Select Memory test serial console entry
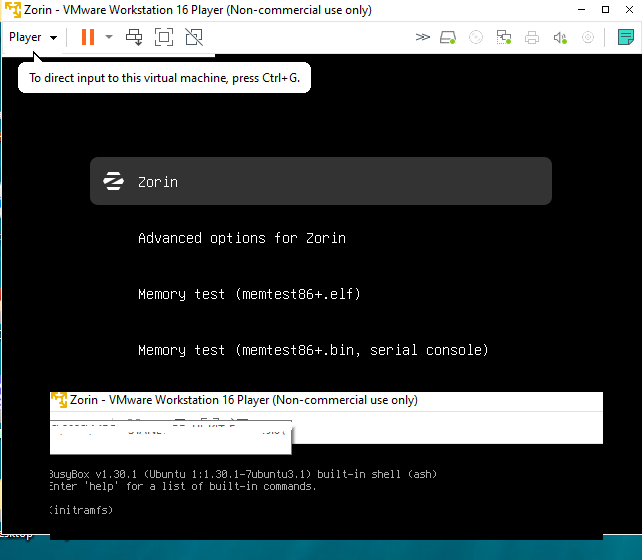This screenshot has width=642, height=560. pyautogui.click(x=313, y=350)
